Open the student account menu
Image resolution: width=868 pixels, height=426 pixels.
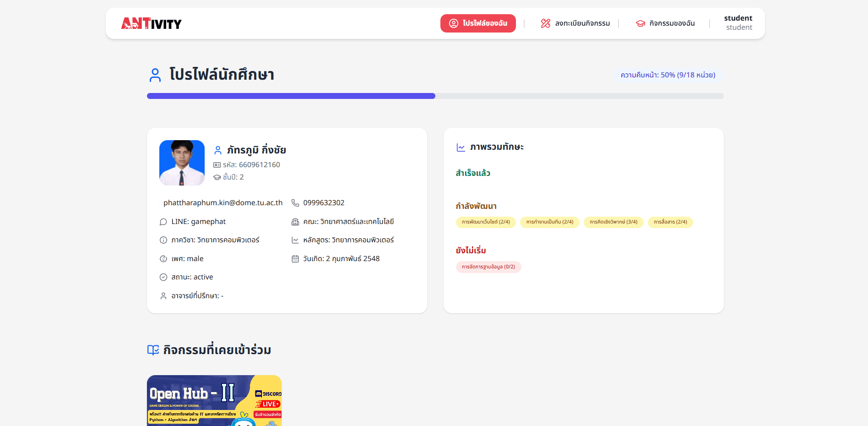pyautogui.click(x=738, y=23)
